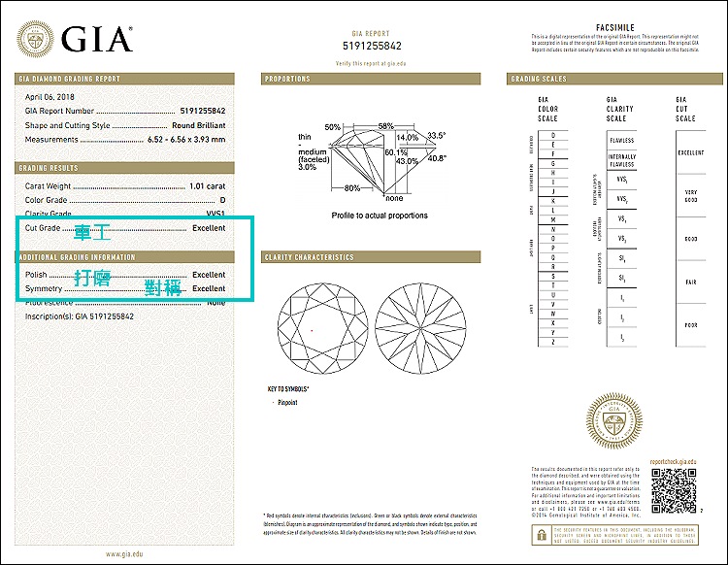Click the '33.5°' crown angle label

click(437, 136)
